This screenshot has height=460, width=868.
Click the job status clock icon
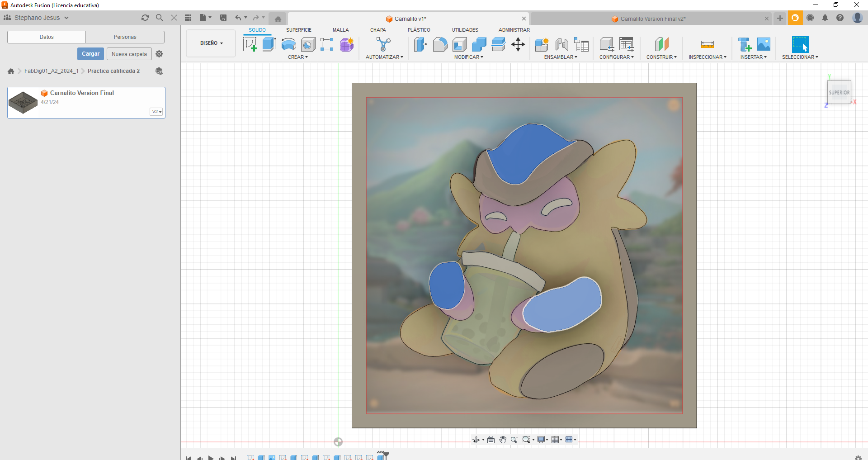[810, 18]
